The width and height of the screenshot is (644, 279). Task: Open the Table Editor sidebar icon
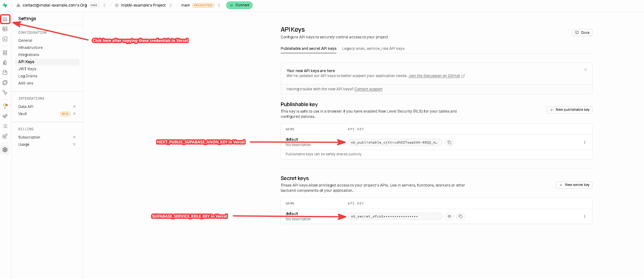pos(5,29)
